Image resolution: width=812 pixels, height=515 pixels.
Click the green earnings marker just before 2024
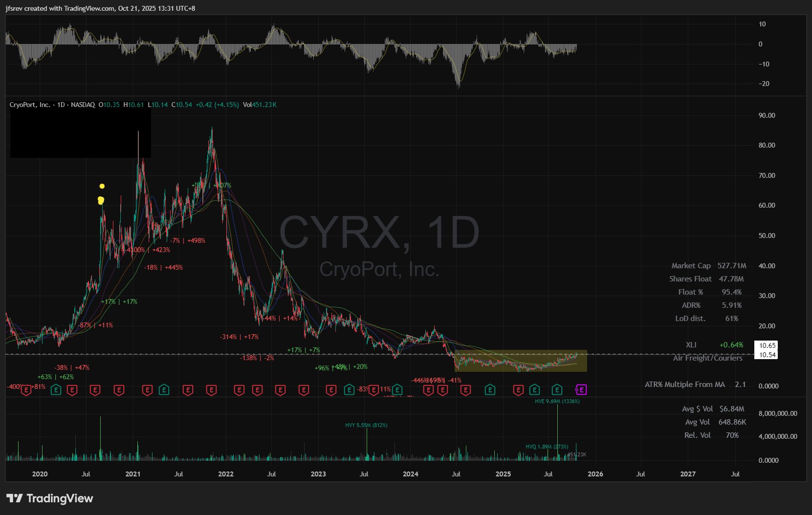pos(397,389)
